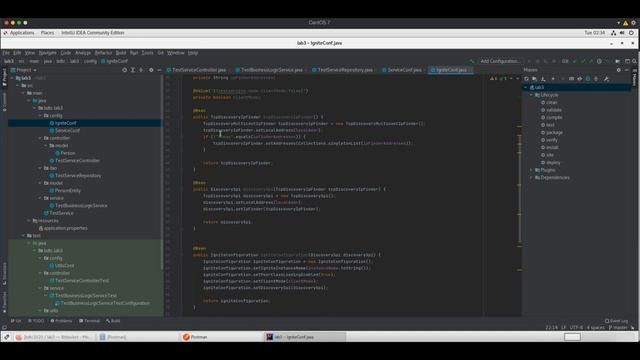
Task: Open Event Log in status bar
Action: (616, 321)
